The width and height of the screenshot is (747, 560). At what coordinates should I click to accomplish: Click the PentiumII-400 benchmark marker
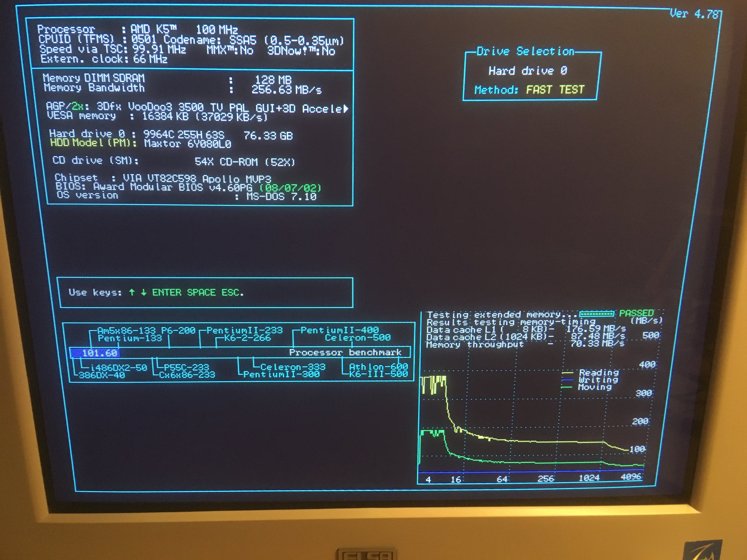[339, 330]
